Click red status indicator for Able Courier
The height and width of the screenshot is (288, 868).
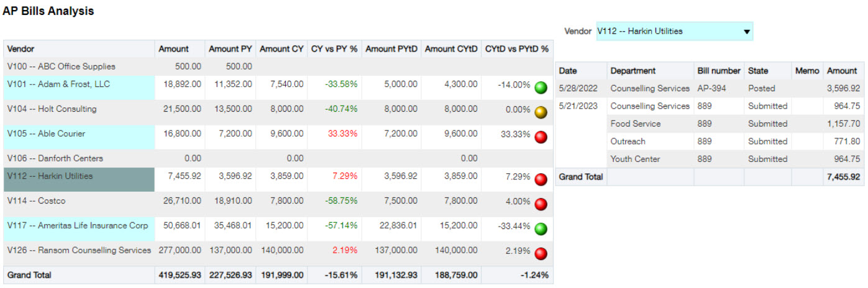tap(541, 137)
